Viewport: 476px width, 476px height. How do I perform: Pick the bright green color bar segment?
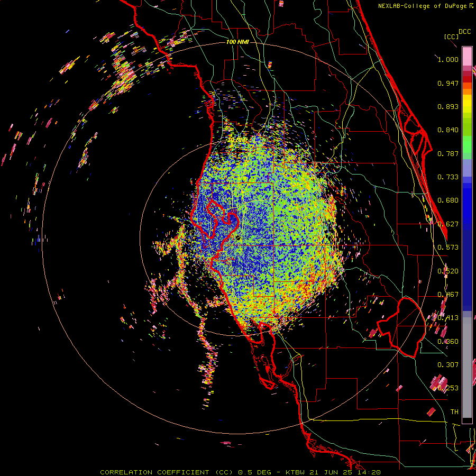click(467, 145)
